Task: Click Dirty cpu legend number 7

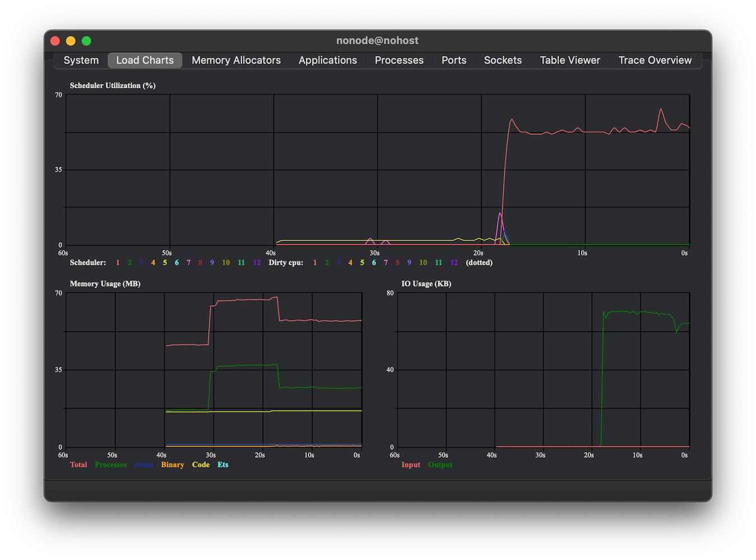Action: click(x=386, y=262)
